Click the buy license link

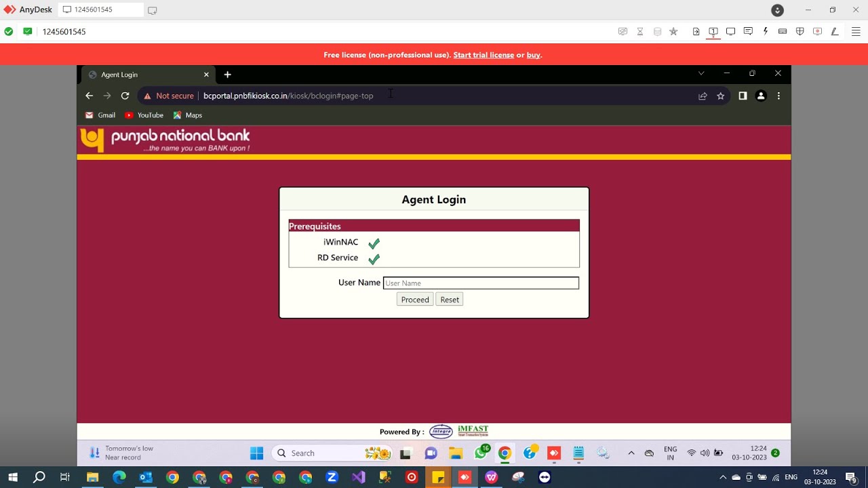(x=534, y=55)
